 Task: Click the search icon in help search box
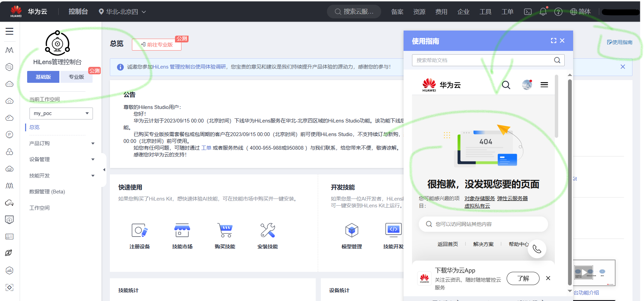tap(557, 60)
